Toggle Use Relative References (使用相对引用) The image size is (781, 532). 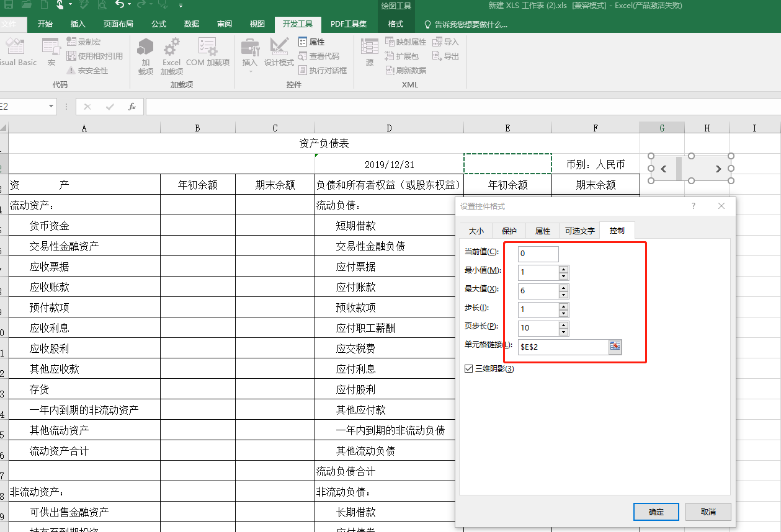pos(94,56)
